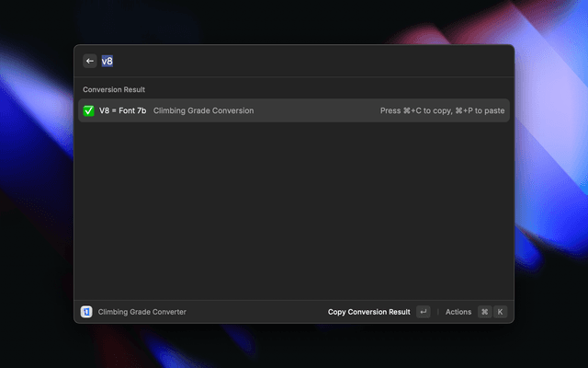Open the Actions menu
This screenshot has width=588, height=368.
point(458,312)
